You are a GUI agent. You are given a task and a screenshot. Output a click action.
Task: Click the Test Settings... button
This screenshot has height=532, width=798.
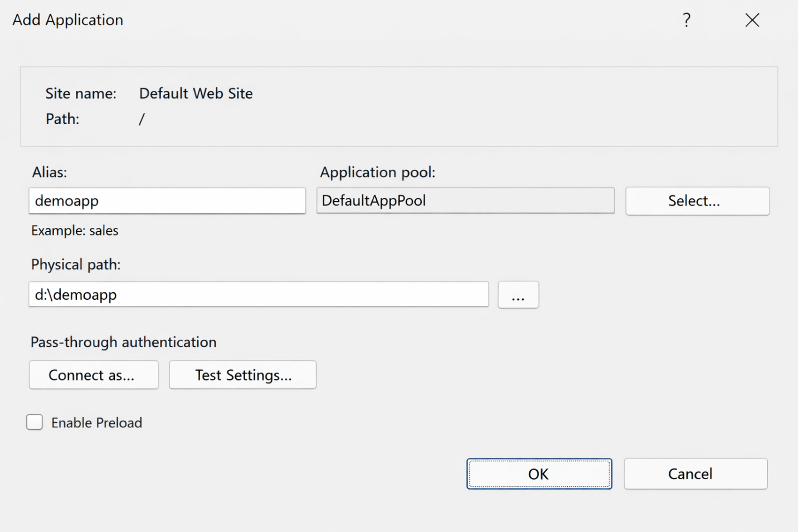click(x=242, y=375)
